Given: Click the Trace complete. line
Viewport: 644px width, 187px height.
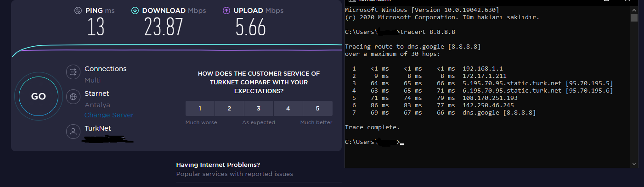Looking at the screenshot, I should (372, 127).
